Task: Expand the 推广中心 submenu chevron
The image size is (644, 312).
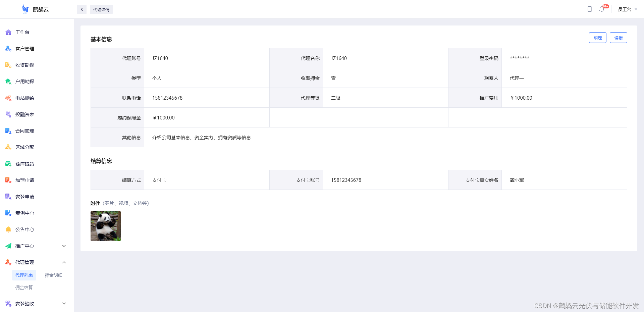Action: [x=64, y=246]
